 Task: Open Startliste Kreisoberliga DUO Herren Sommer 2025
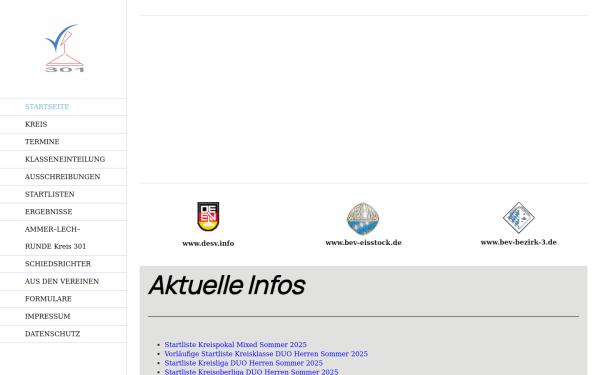pyautogui.click(x=251, y=372)
